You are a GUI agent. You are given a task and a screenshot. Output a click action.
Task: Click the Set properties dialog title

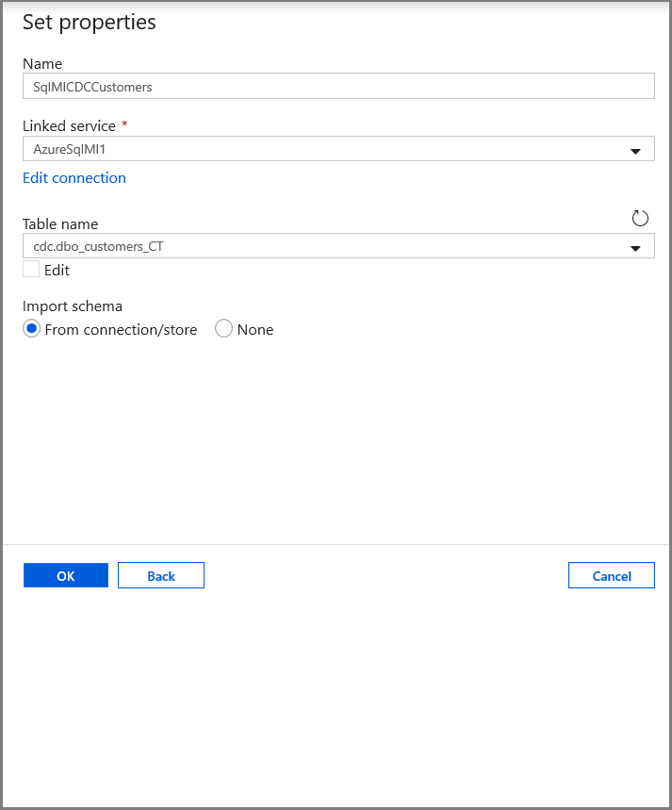[x=89, y=22]
